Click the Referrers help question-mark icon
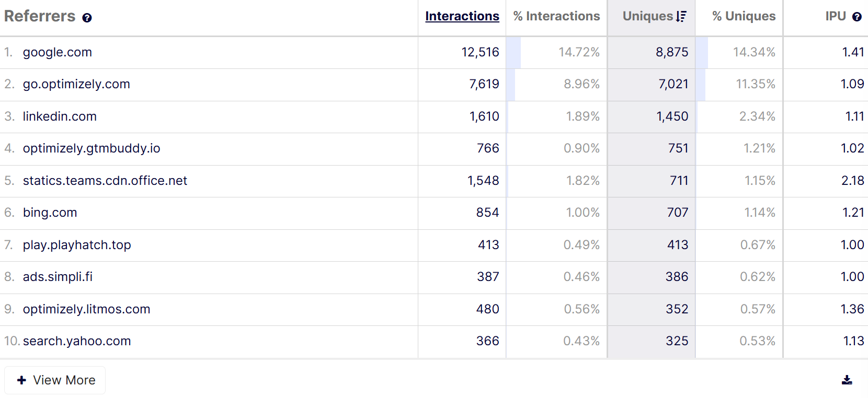 click(87, 18)
